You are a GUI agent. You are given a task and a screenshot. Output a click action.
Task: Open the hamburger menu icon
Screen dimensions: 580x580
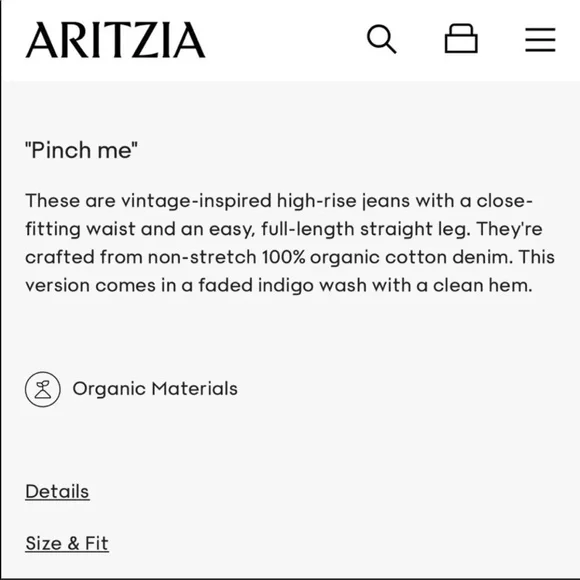[540, 40]
